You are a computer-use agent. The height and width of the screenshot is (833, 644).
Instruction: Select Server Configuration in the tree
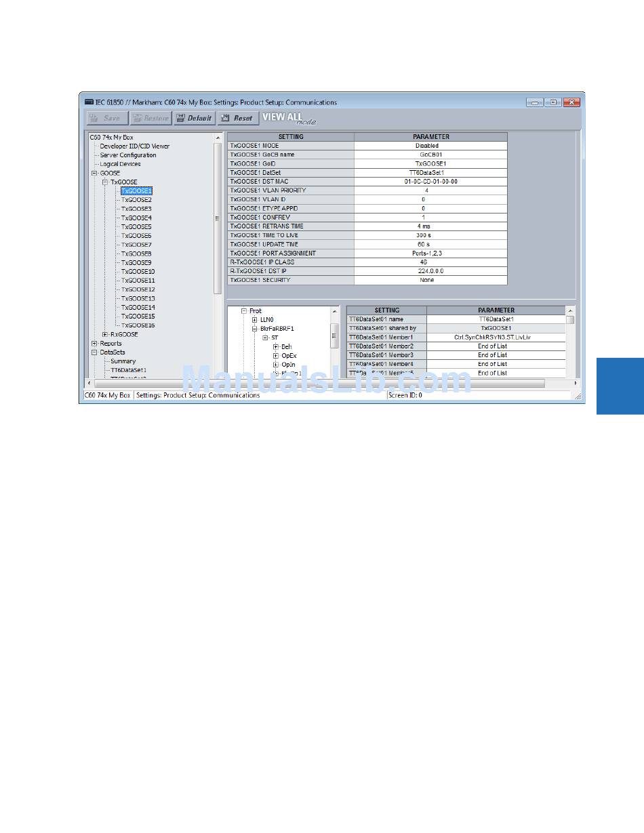tap(128, 155)
